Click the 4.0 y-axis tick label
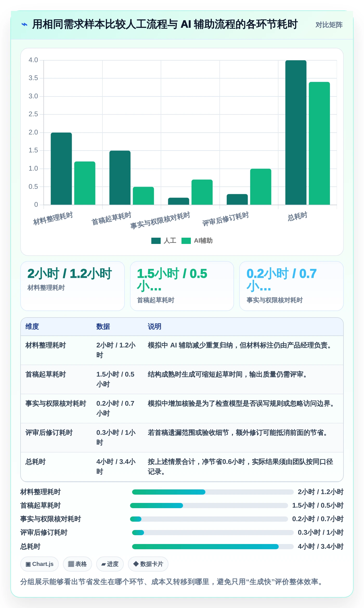 tap(33, 60)
